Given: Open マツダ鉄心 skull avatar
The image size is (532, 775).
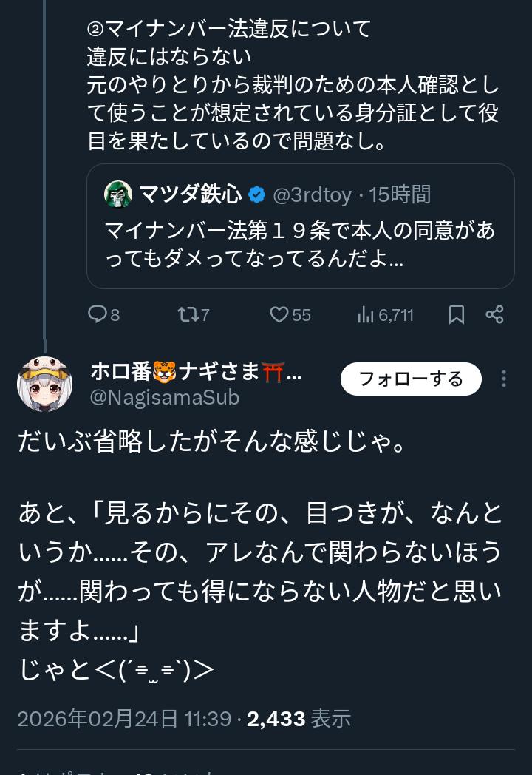Looking at the screenshot, I should point(118,194).
